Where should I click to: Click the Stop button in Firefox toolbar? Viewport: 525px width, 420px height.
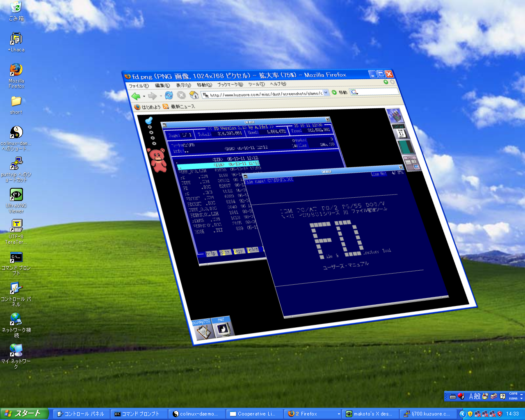(x=181, y=95)
